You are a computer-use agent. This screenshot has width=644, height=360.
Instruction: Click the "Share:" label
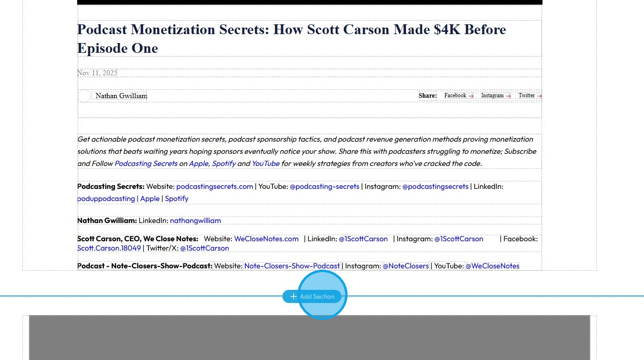click(427, 95)
